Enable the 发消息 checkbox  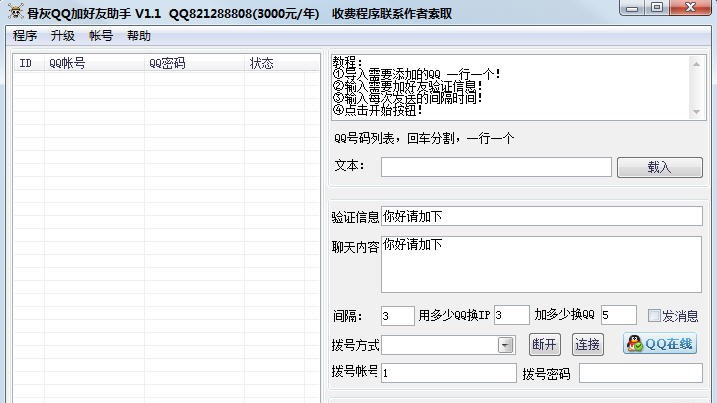(x=654, y=316)
